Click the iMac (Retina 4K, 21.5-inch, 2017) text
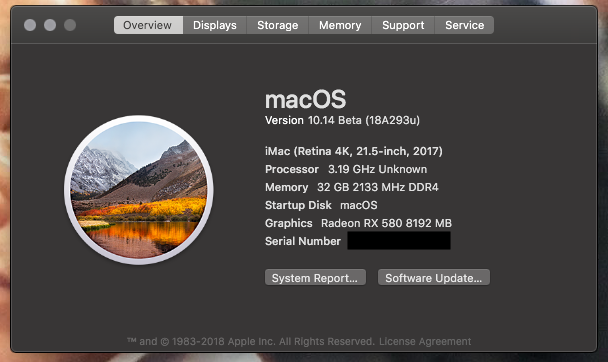Image resolution: width=608 pixels, height=362 pixels. click(354, 151)
